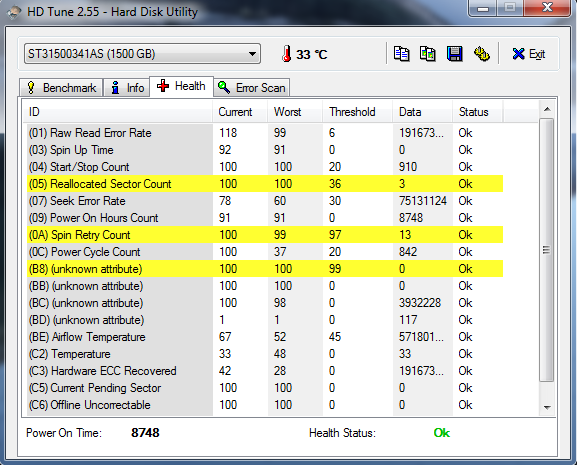Click data value 3932228 in BC row
This screenshot has width=577, height=465.
click(420, 303)
